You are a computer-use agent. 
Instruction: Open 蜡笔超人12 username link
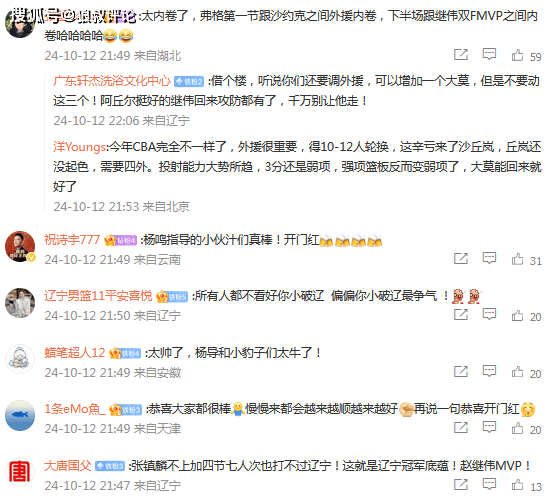pos(75,353)
